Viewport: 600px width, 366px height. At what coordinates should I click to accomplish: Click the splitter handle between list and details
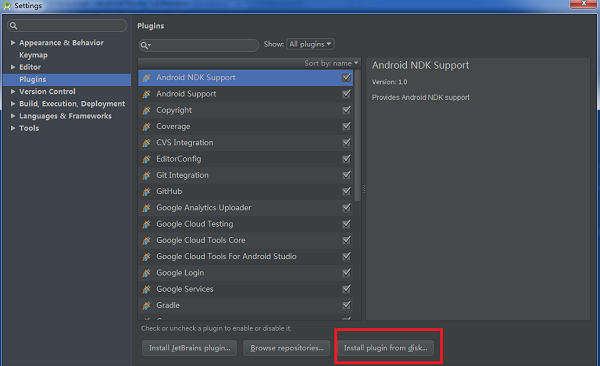point(364,188)
